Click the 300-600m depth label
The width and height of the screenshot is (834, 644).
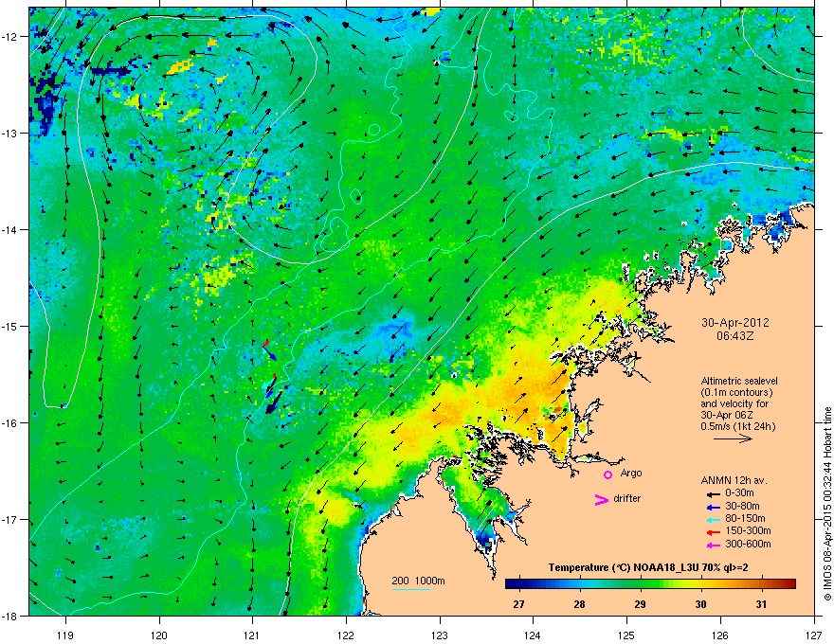point(749,544)
